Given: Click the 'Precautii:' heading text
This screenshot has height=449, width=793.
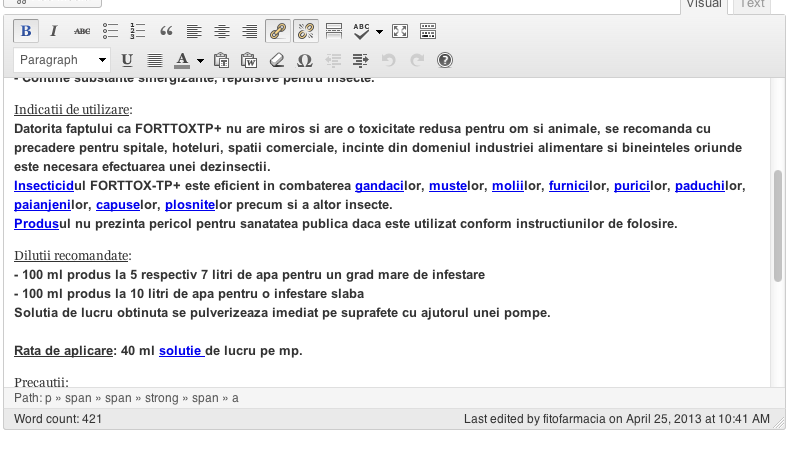Looking at the screenshot, I should 41,382.
